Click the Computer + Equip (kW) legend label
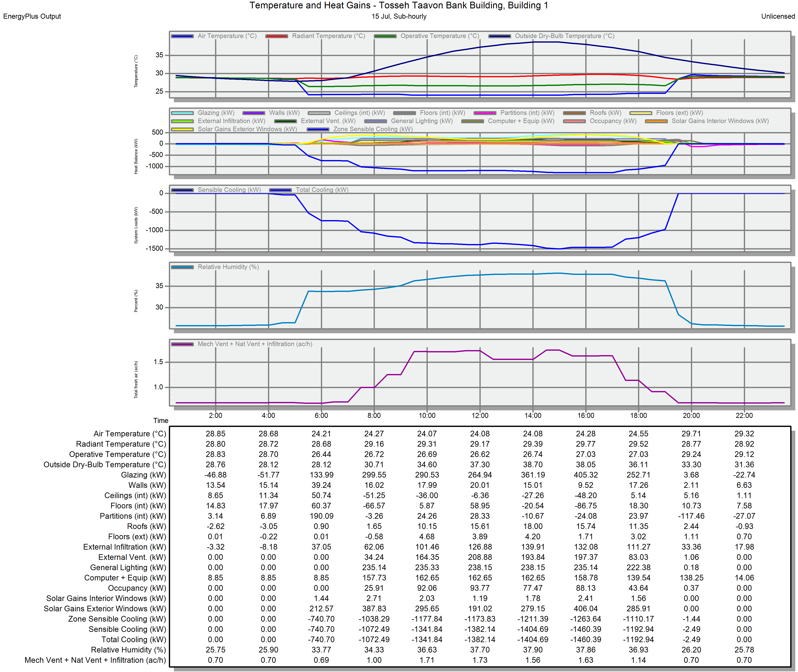This screenshot has height=672, width=798. 521,121
